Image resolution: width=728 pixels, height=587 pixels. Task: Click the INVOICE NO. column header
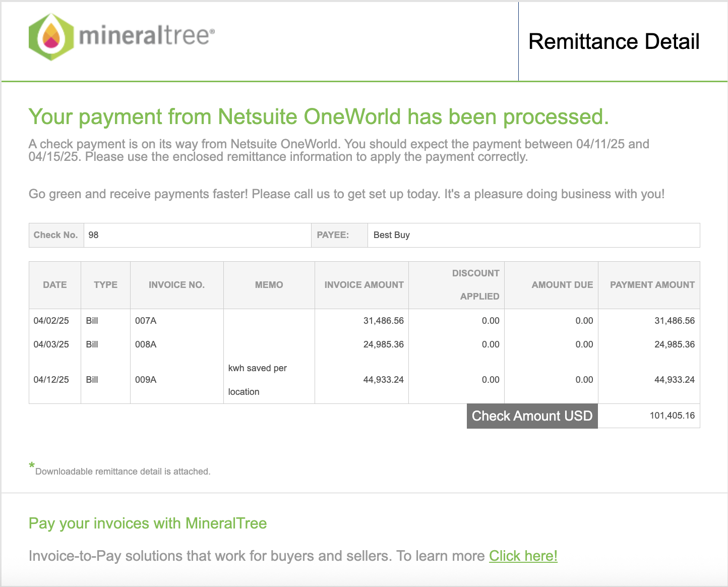click(177, 285)
